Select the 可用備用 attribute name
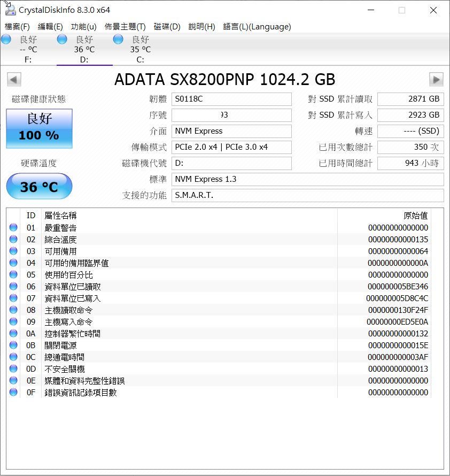450x476 pixels. pyautogui.click(x=60, y=251)
